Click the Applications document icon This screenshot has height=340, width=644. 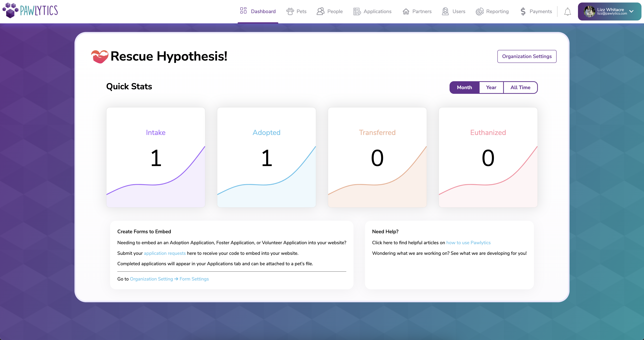pyautogui.click(x=357, y=11)
